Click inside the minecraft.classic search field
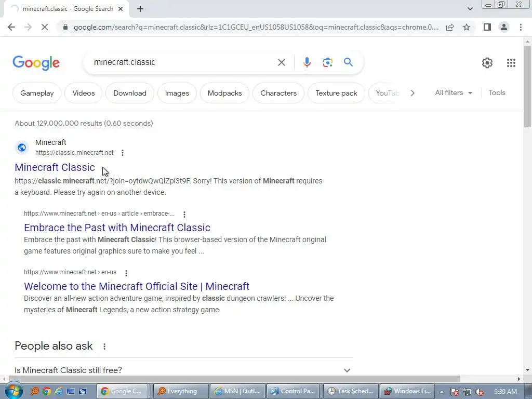 (x=183, y=62)
